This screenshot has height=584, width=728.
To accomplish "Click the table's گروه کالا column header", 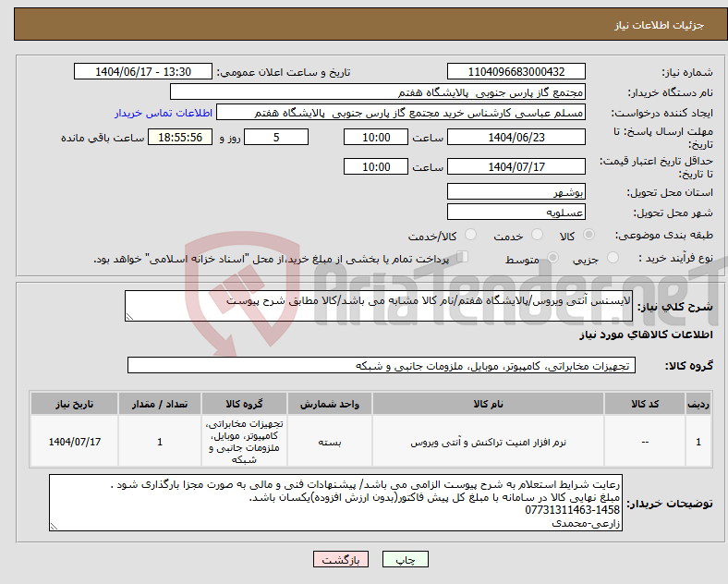I will pyautogui.click(x=244, y=404).
